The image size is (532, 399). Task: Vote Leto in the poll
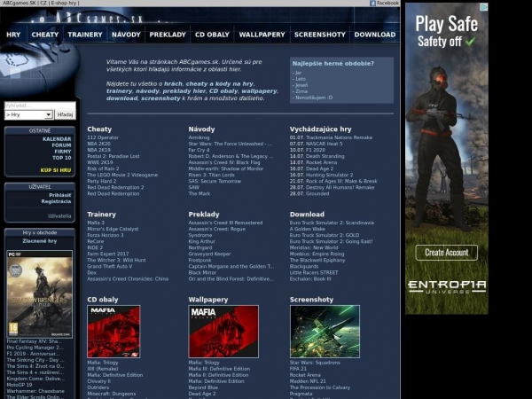coord(299,79)
